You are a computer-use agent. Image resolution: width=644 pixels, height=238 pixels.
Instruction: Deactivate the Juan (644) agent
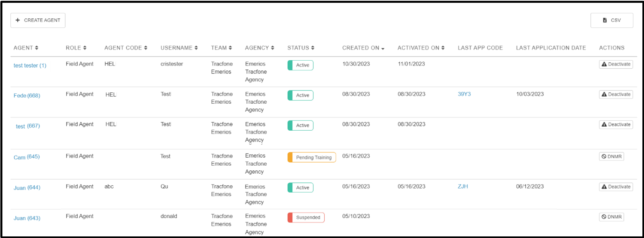pyautogui.click(x=616, y=187)
